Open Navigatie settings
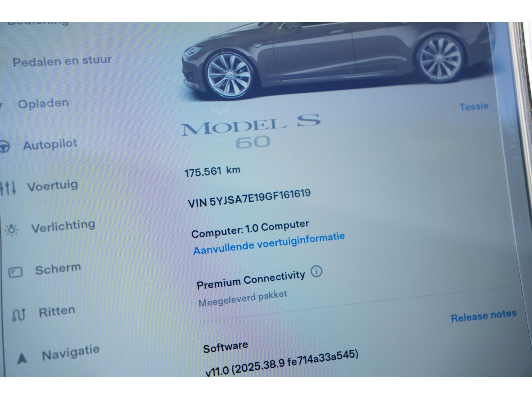The width and height of the screenshot is (532, 399). pyautogui.click(x=71, y=353)
